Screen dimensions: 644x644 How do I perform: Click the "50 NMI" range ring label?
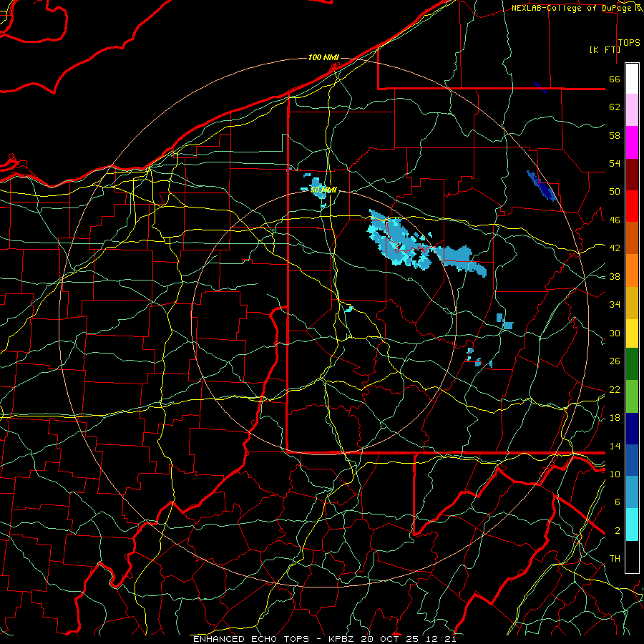click(323, 190)
